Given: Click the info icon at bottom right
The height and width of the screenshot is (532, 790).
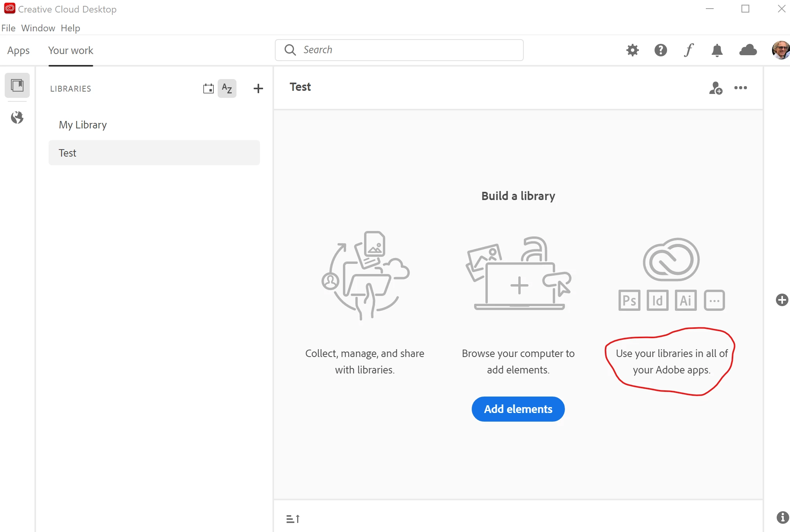Looking at the screenshot, I should (782, 518).
